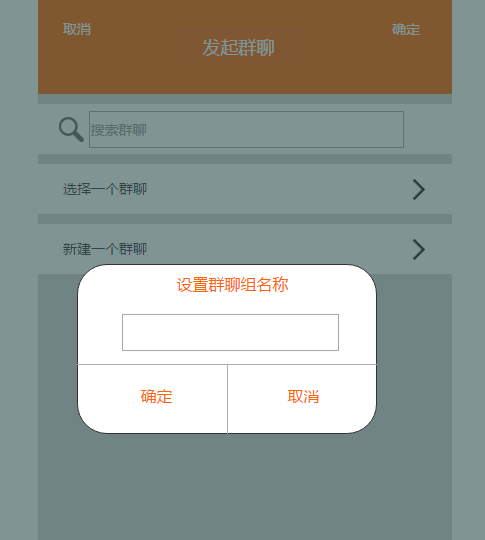485x540 pixels.
Task: Click the 发起群聊 header title
Action: (x=238, y=48)
